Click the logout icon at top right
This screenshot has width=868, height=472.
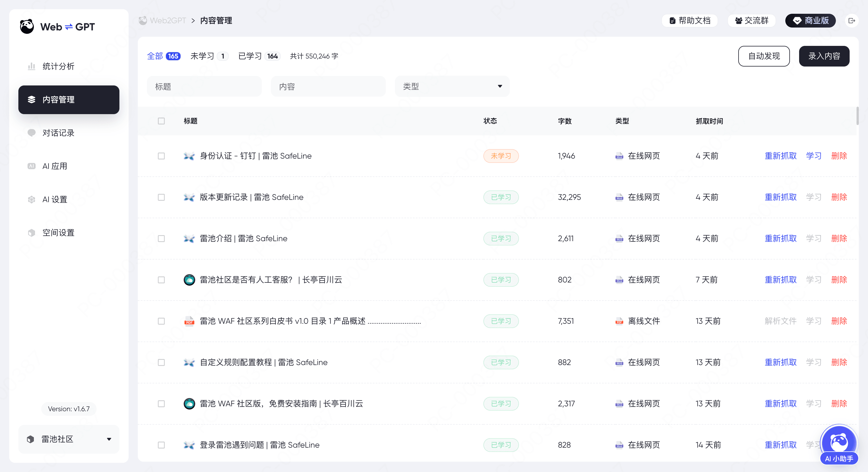(852, 21)
